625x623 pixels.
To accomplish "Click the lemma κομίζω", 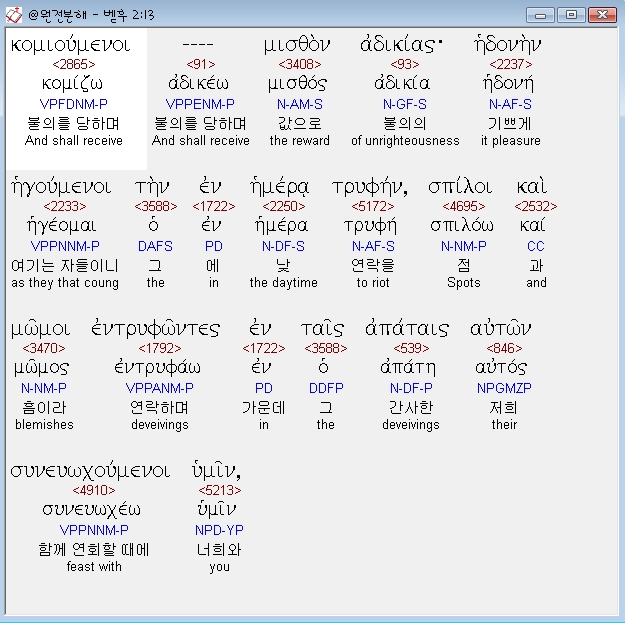I will 72,84.
